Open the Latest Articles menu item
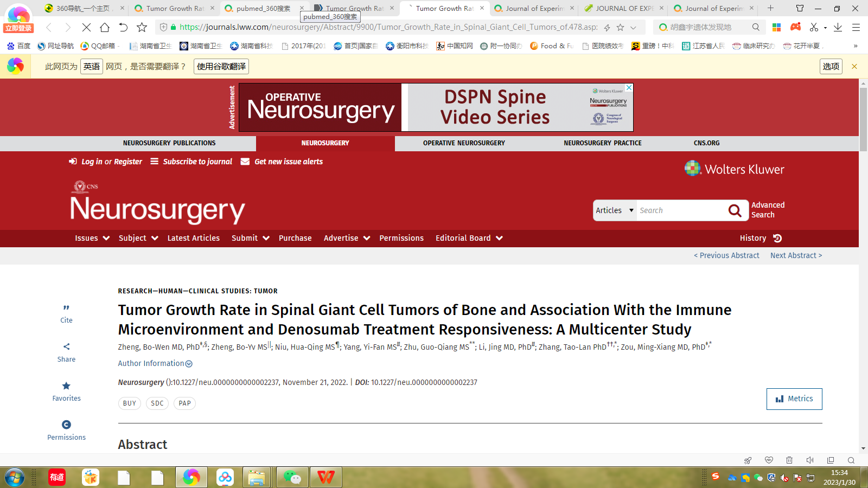Screen dimensions: 868x488 (194, 239)
